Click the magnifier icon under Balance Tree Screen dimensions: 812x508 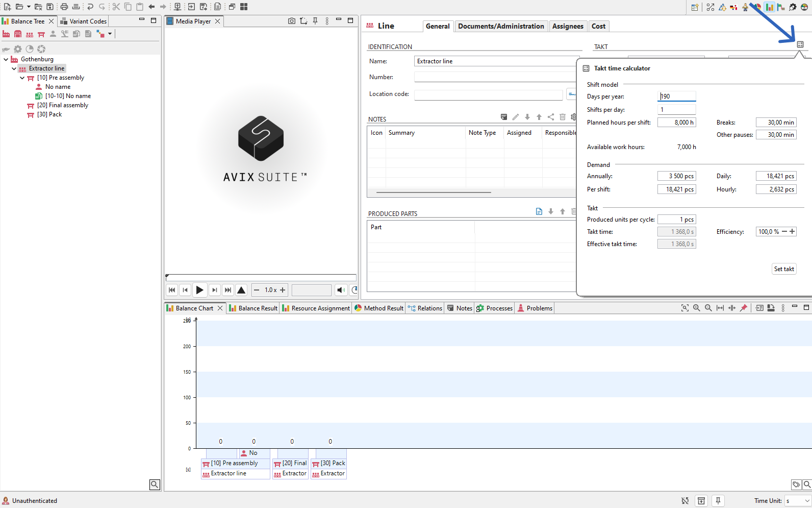pos(155,485)
